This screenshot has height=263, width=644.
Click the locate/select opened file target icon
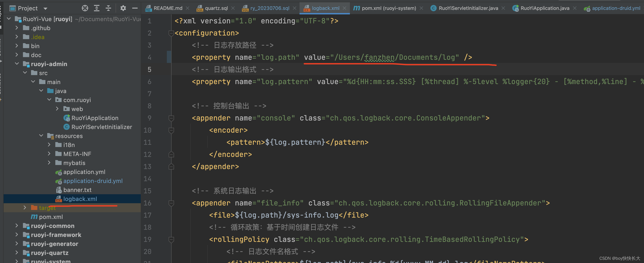[85, 8]
